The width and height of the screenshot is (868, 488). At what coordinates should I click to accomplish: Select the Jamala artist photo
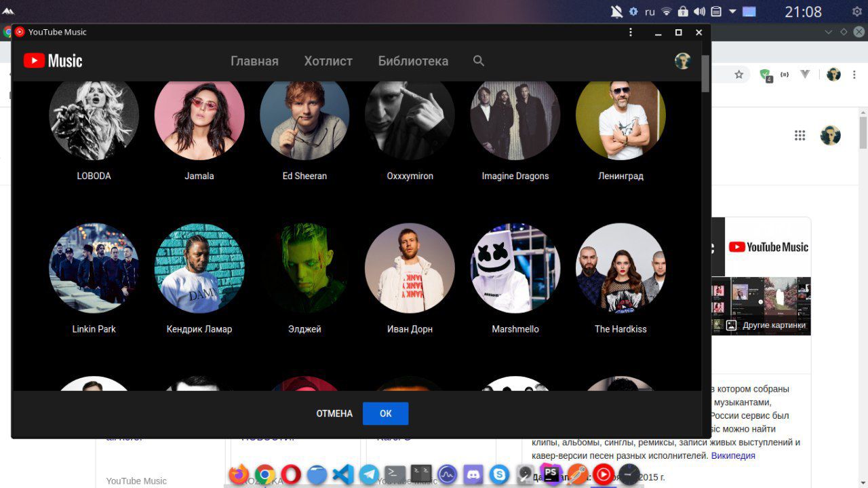click(199, 116)
